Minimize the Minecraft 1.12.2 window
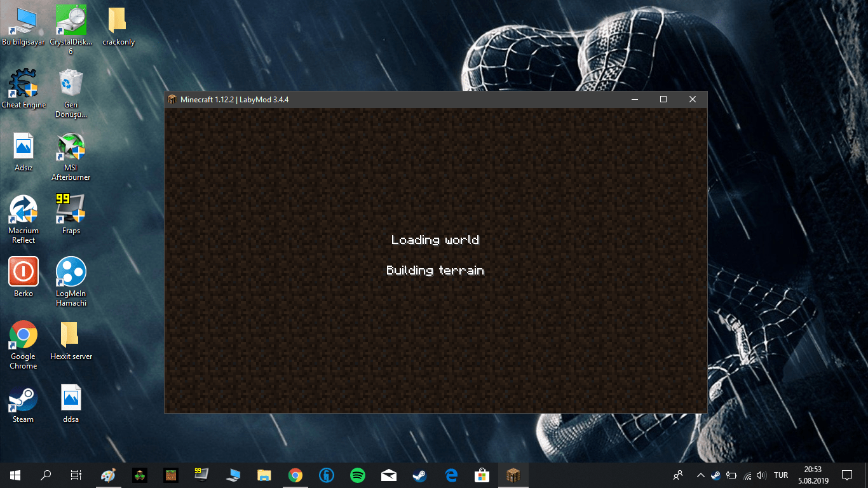The image size is (868, 488). coord(634,99)
